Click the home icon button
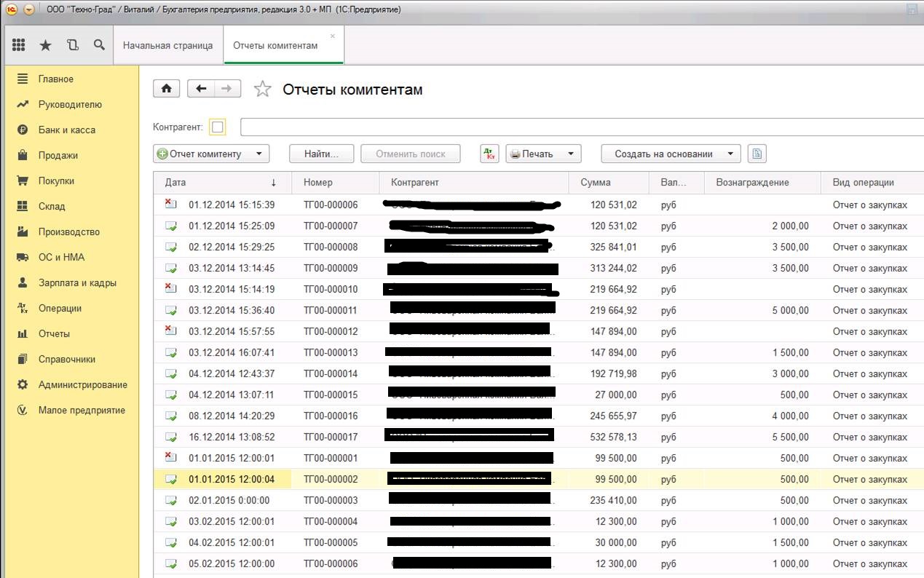This screenshot has width=924, height=578. coord(166,89)
